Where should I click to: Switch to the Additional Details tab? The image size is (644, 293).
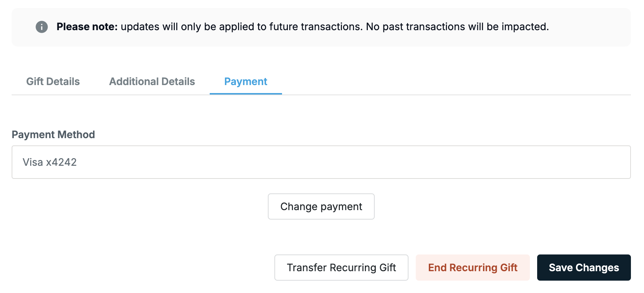coord(152,81)
